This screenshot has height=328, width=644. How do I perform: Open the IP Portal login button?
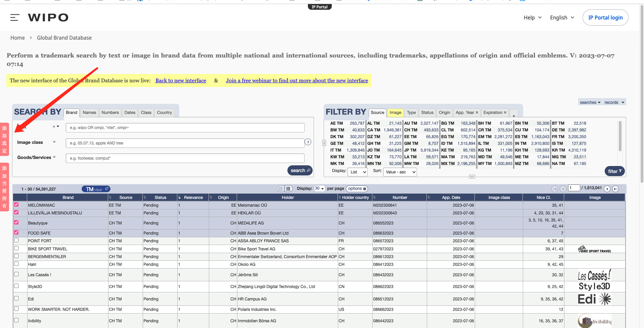[605, 17]
